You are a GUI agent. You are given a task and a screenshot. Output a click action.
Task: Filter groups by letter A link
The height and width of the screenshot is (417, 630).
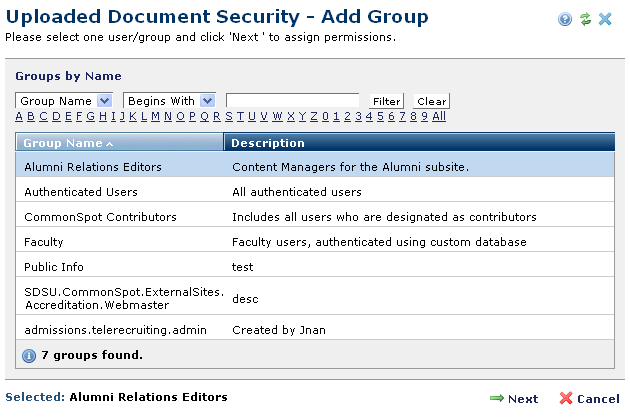[19, 116]
